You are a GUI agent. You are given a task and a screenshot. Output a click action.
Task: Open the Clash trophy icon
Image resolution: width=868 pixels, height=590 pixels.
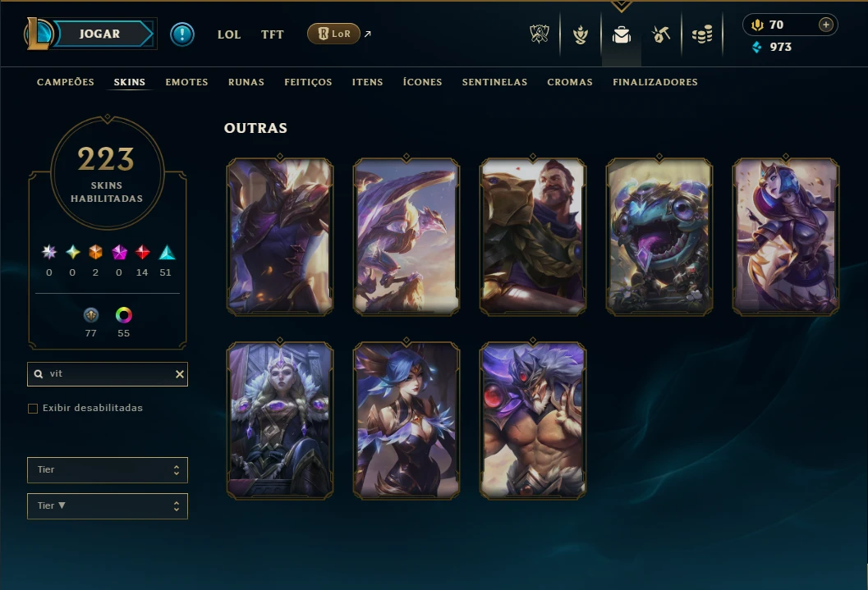pyautogui.click(x=540, y=34)
